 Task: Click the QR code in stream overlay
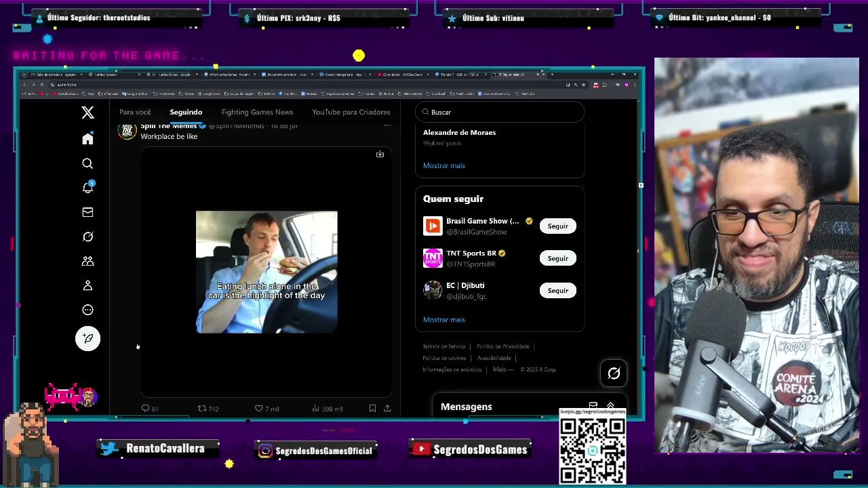[x=593, y=450]
